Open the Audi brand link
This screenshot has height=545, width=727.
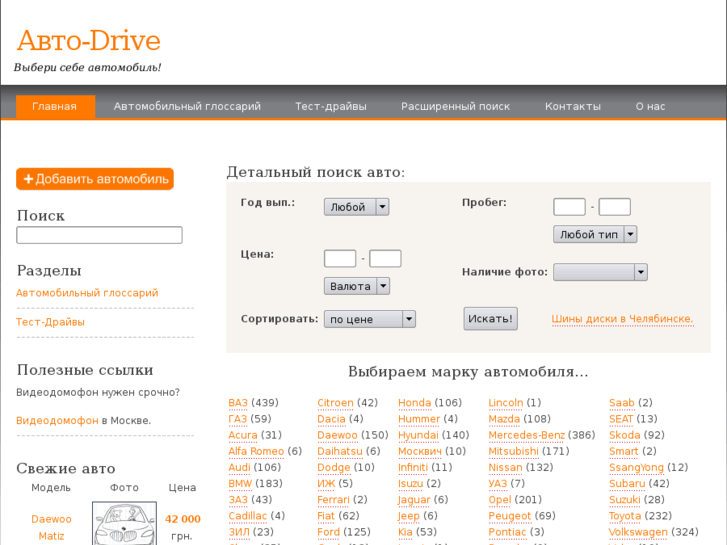pyautogui.click(x=239, y=468)
